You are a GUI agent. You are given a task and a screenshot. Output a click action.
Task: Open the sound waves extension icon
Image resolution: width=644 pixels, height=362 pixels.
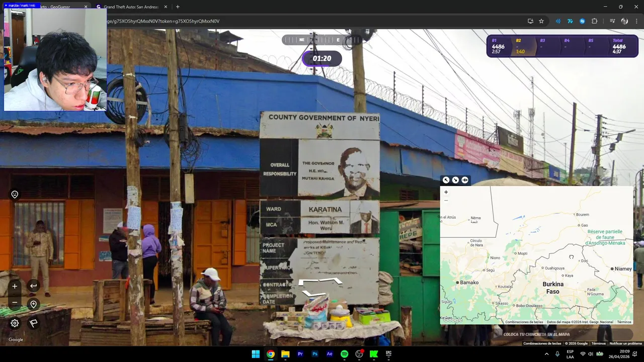click(558, 21)
